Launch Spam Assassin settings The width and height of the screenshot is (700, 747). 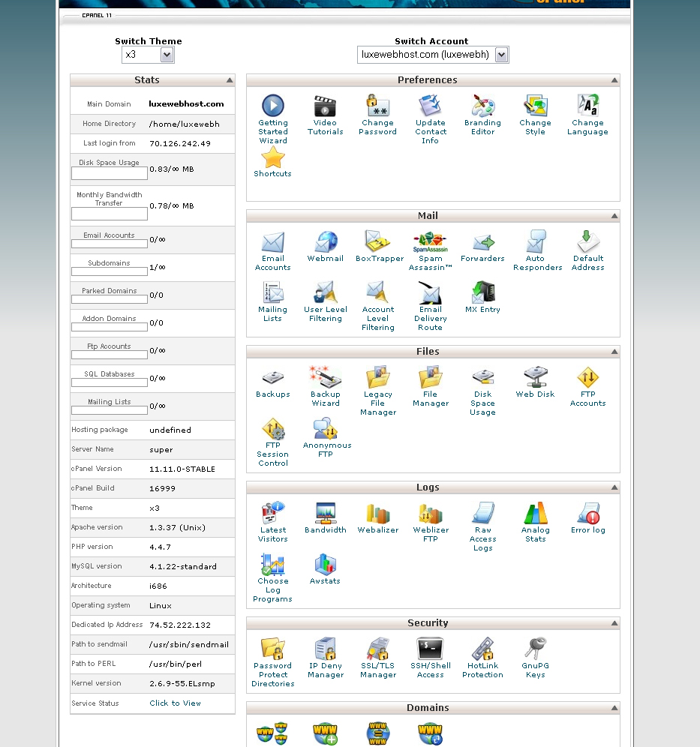coord(430,243)
